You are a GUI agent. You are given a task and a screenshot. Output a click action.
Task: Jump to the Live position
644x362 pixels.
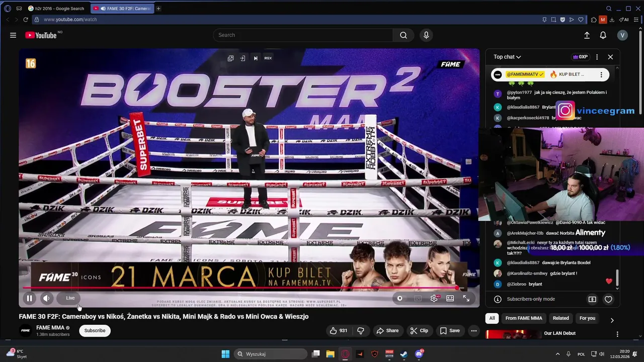click(x=70, y=298)
